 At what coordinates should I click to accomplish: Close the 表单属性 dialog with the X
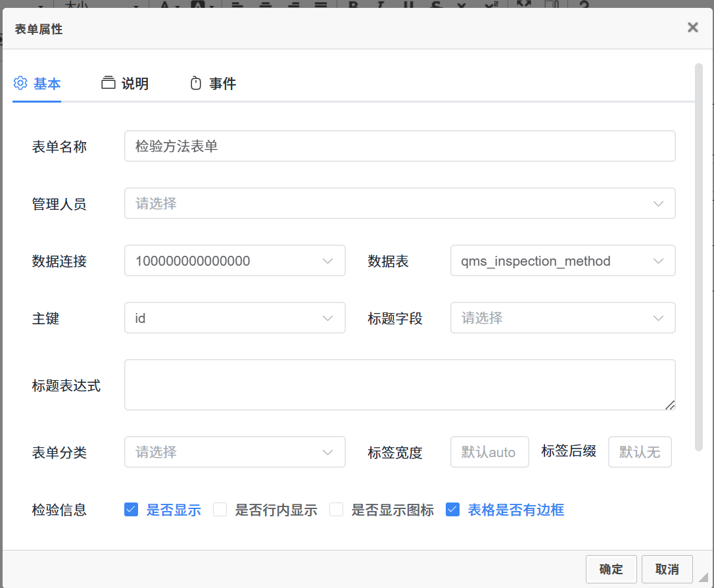[x=692, y=28]
